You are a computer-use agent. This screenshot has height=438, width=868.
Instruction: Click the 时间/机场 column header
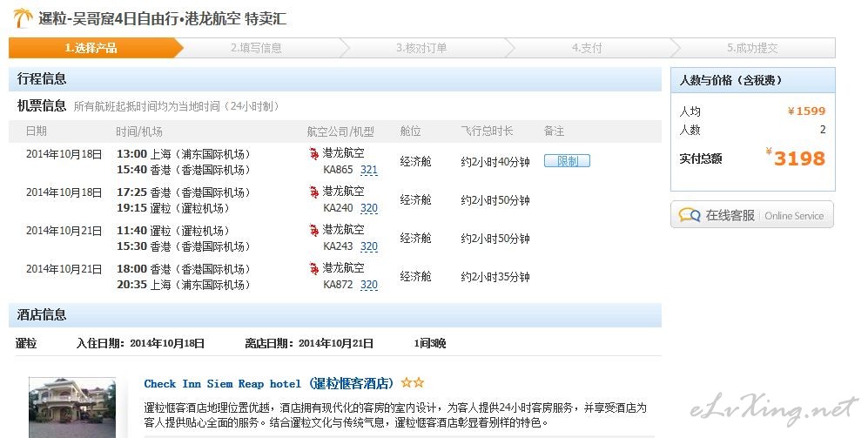pyautogui.click(x=139, y=131)
